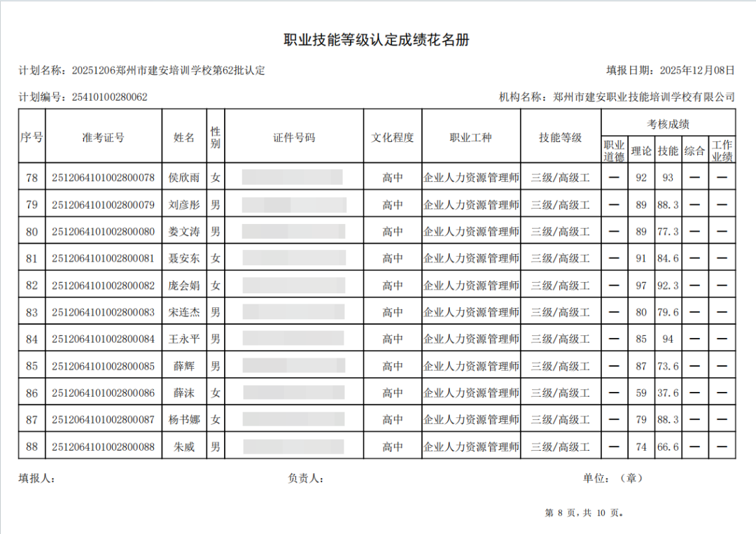Click the 理论 sub-header

point(641,151)
